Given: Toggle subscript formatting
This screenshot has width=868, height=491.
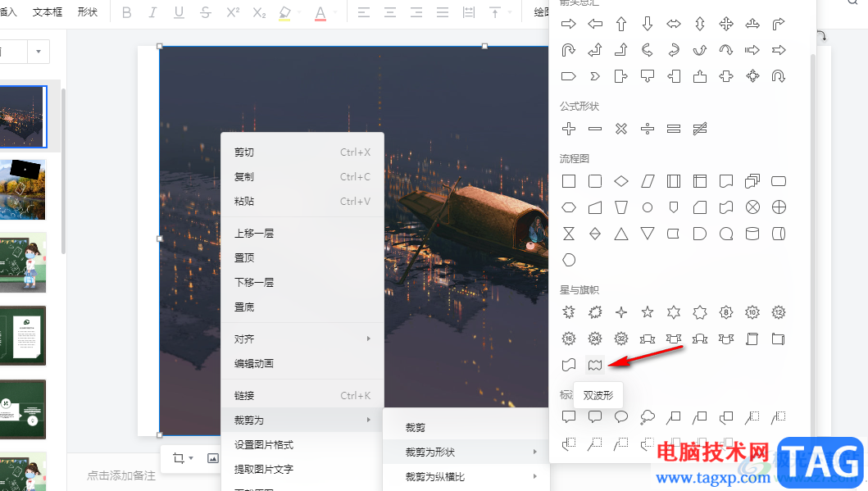Looking at the screenshot, I should pyautogui.click(x=259, y=12).
